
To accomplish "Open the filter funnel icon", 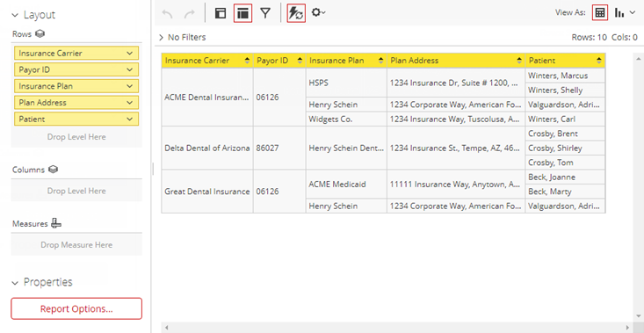I will (265, 13).
